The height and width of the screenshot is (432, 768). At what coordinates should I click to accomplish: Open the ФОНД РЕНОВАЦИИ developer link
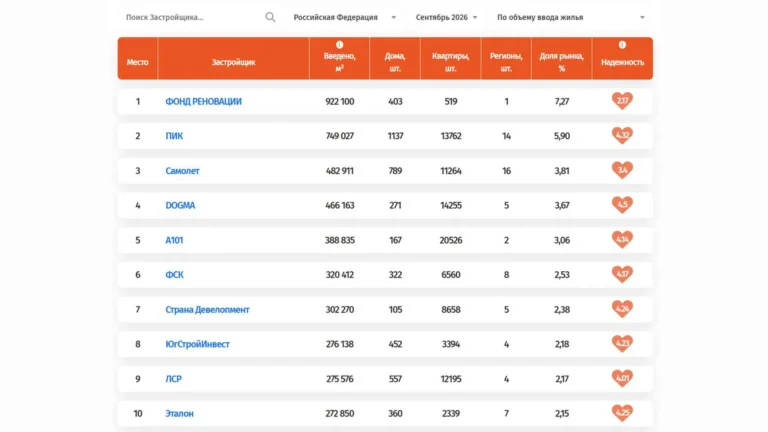(x=203, y=101)
